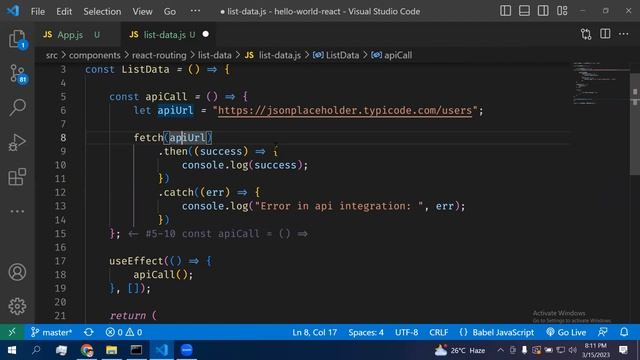Screen dimensions: 640x360
Task: Toggle secondary side bar layout icon
Action: [x=543, y=11]
